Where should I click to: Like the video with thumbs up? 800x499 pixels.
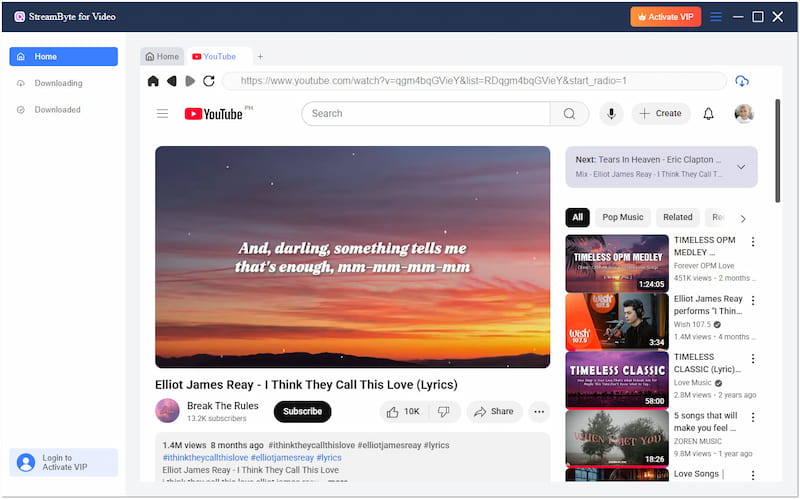402,411
